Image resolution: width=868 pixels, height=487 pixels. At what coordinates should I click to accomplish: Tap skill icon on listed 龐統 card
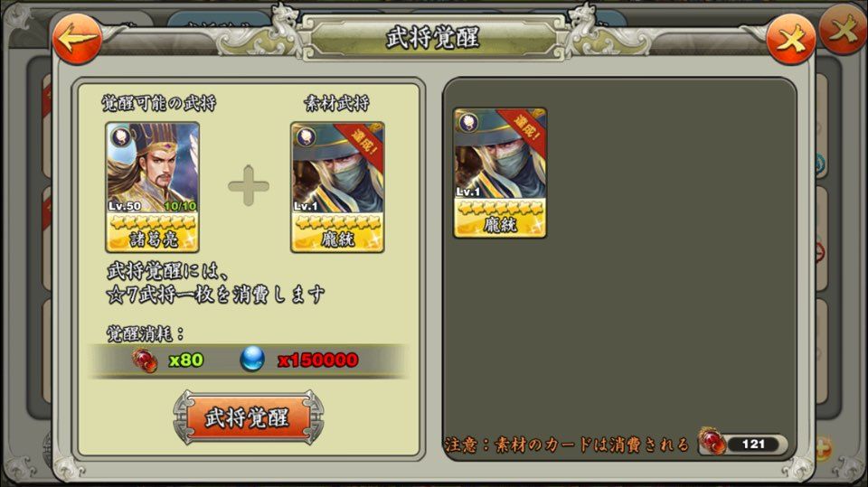[467, 122]
